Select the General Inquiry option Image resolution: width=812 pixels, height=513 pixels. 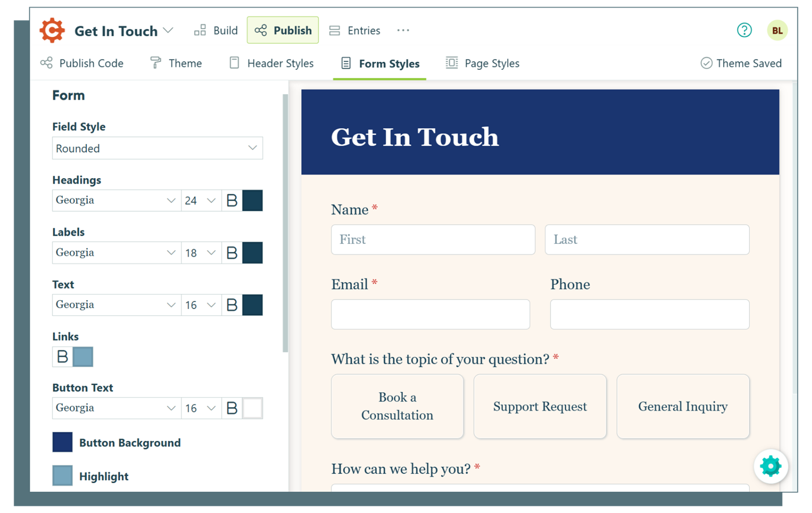coord(683,406)
